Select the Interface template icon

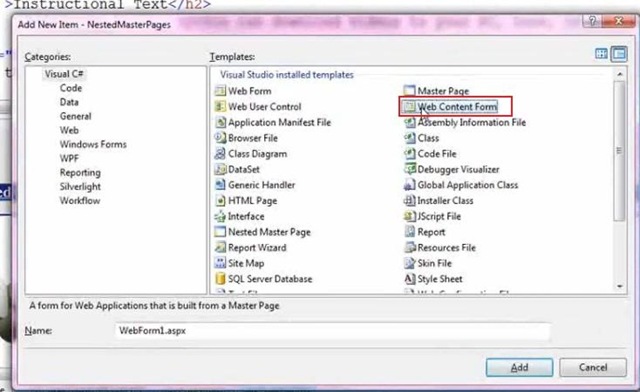(220, 216)
